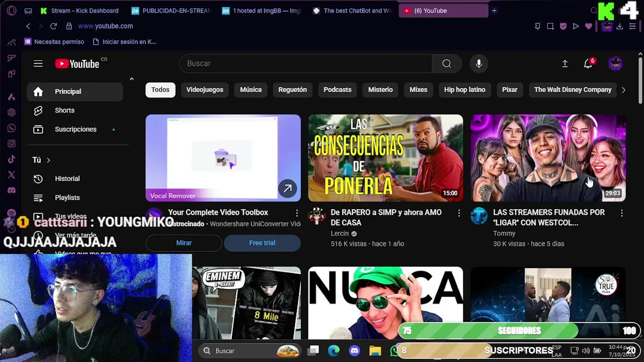The image size is (644, 362).
Task: Select the Todos filter chip
Action: point(160,89)
